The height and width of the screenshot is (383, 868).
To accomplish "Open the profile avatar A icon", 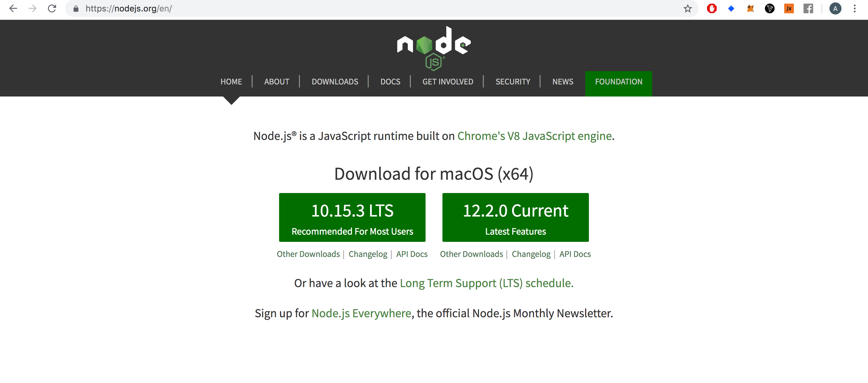I will (x=835, y=8).
